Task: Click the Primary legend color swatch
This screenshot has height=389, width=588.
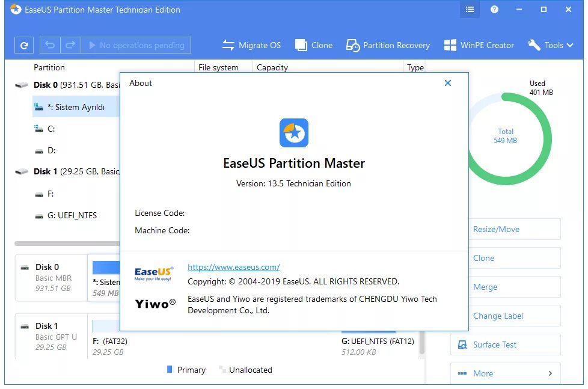Action: [170, 370]
